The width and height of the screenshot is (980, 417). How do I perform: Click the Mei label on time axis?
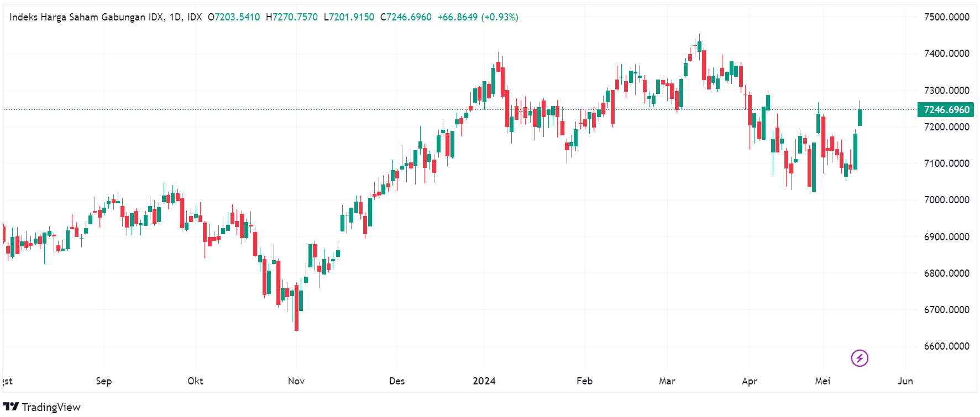(x=822, y=381)
